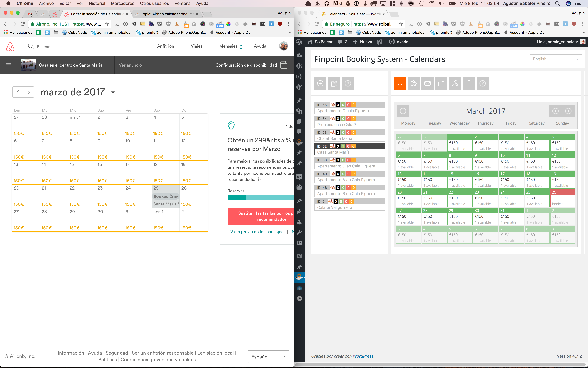Duplicate calendar icon in Pinpoint sidebar
Image resolution: width=588 pixels, height=368 pixels.
pyautogui.click(x=334, y=83)
